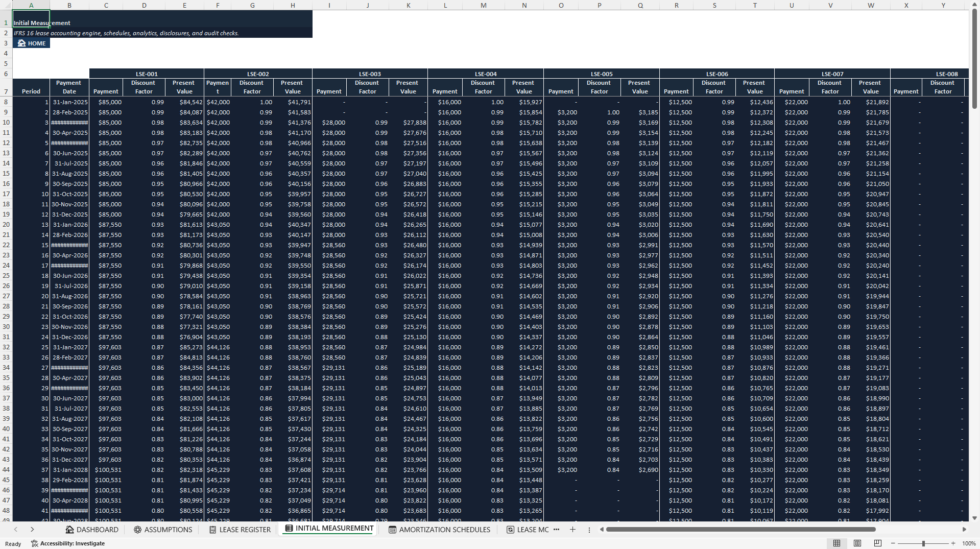Click the LSE-005 group header
This screenshot has width=980, height=549.
click(602, 74)
